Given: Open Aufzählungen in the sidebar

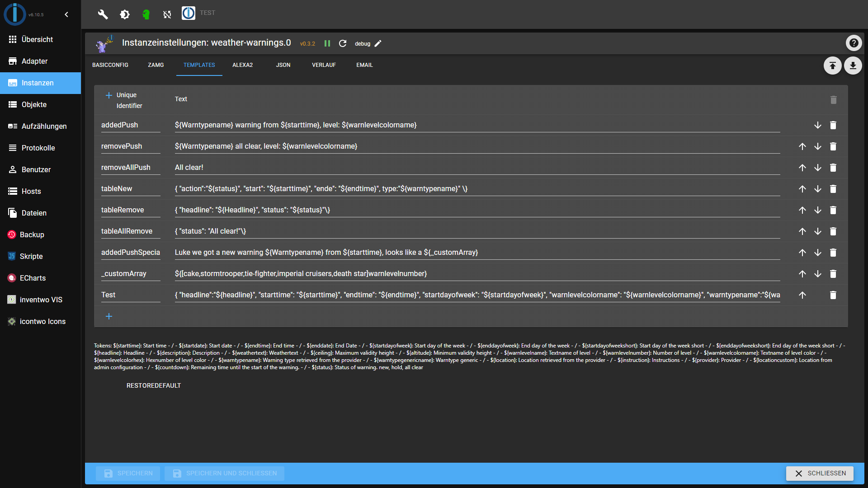Looking at the screenshot, I should coord(41,127).
